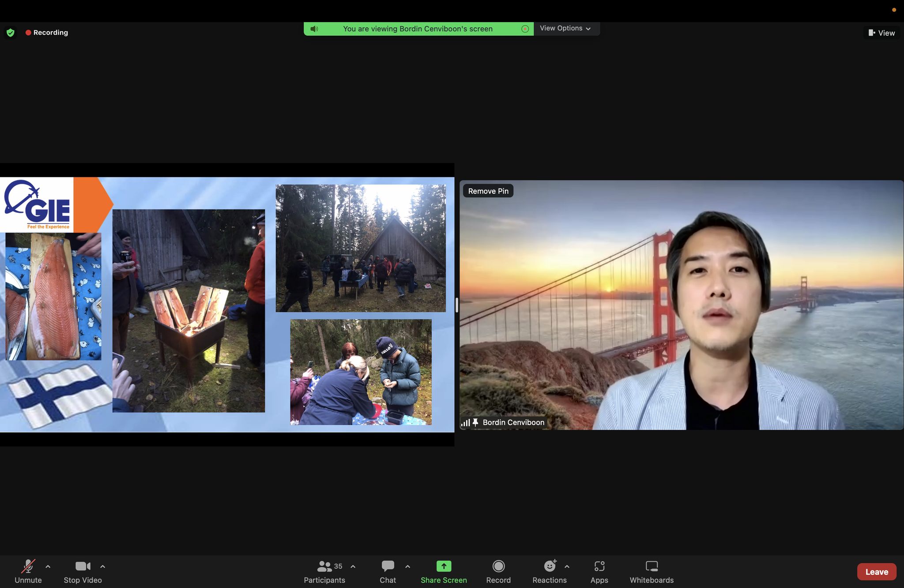This screenshot has height=588, width=904.
Task: Click the green Share Screen icon
Action: [x=444, y=566]
